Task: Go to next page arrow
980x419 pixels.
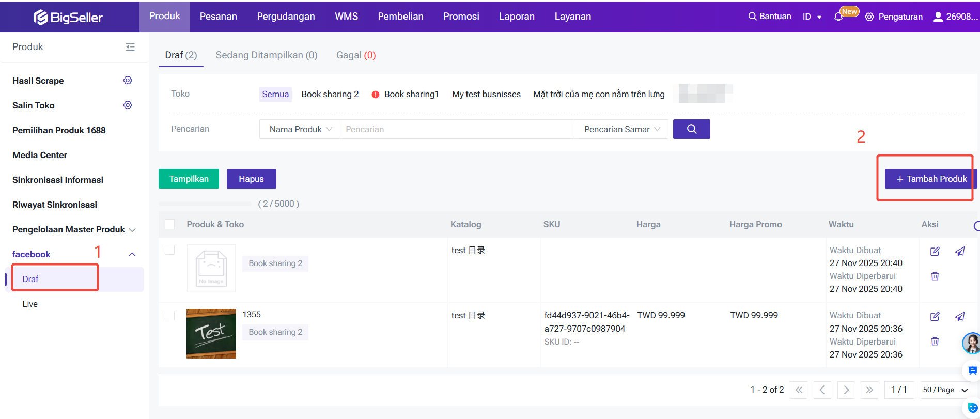Action: pos(846,390)
